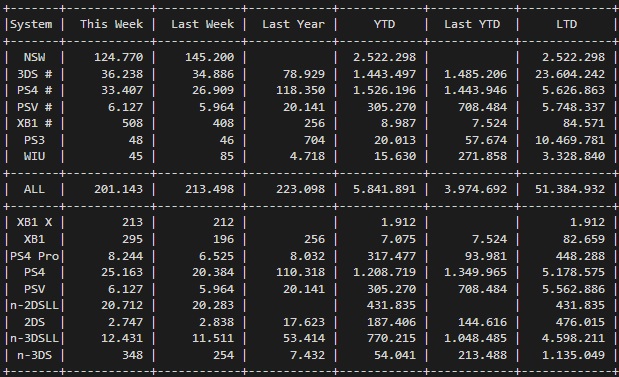
Task: Click the YTD column header
Action: [x=385, y=24]
